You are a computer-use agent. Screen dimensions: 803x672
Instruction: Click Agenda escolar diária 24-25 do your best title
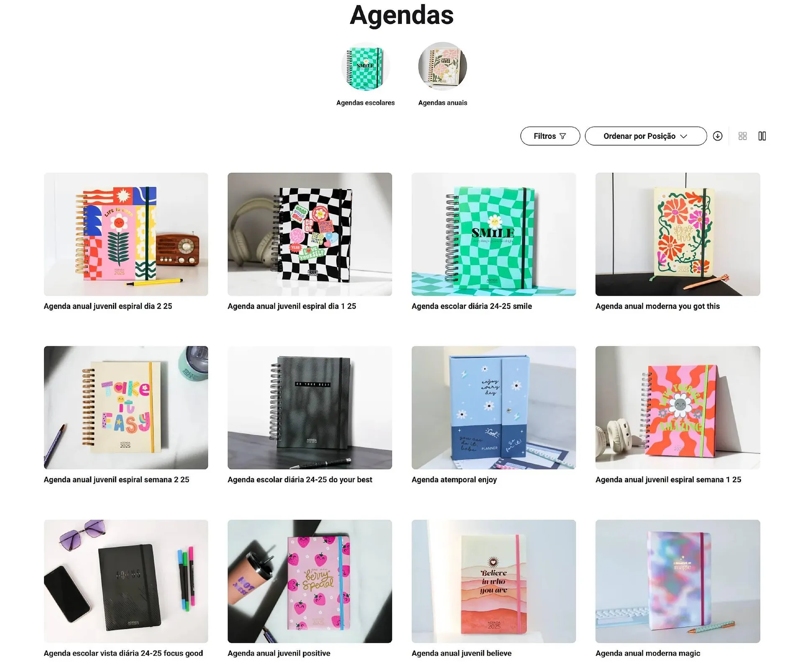coord(300,480)
